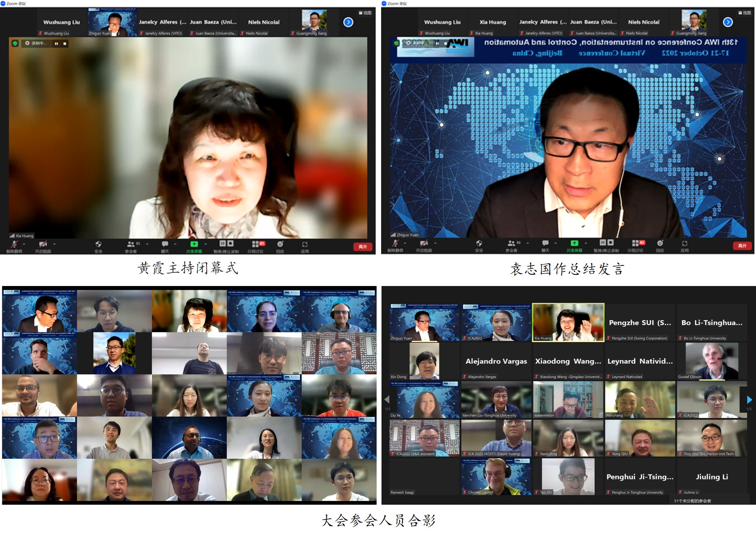Screen dimensions: 756x537
Task: Stop recording in Xia Huang's window toolbar
Action: (231, 244)
